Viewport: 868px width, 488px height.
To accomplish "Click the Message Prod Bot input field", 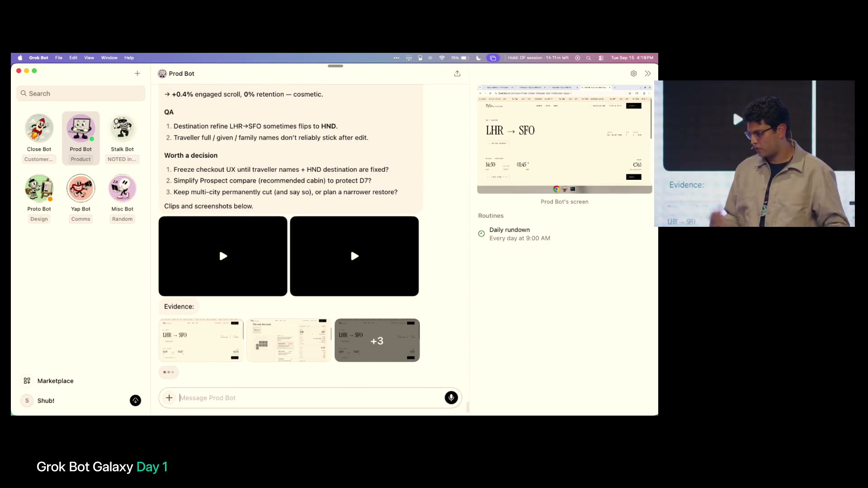I will (310, 398).
